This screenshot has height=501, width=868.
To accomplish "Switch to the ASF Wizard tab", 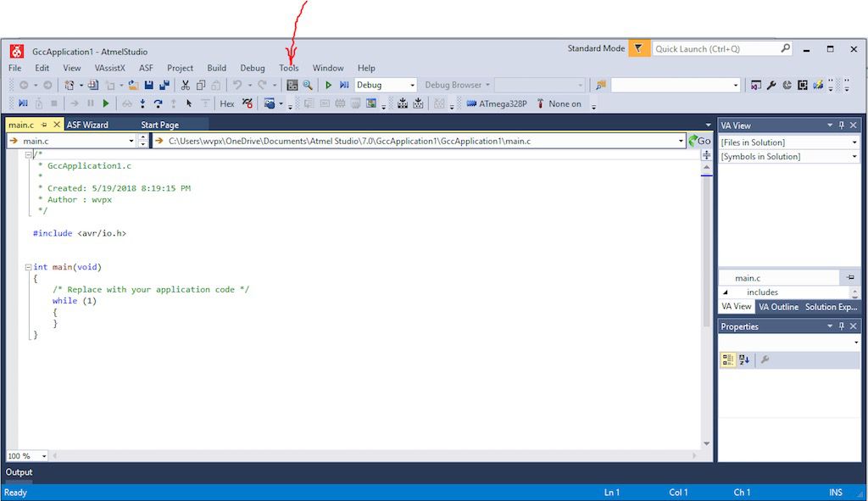I will 87,125.
